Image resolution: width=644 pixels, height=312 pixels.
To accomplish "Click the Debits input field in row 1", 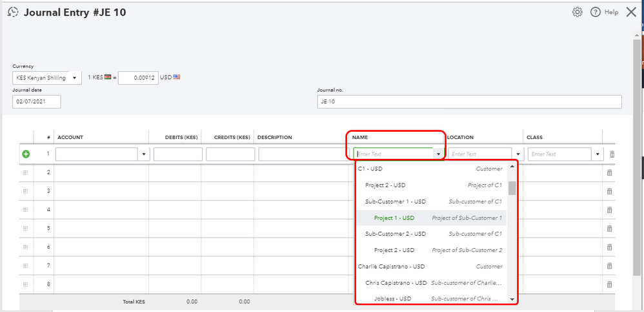I will pyautogui.click(x=178, y=154).
